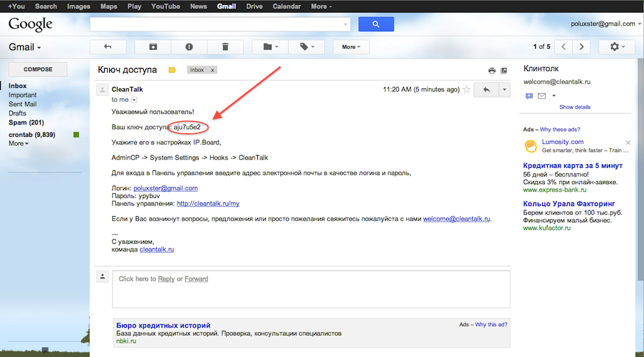Open Drive in the top Google bar
The image size is (644, 357).
(254, 6)
